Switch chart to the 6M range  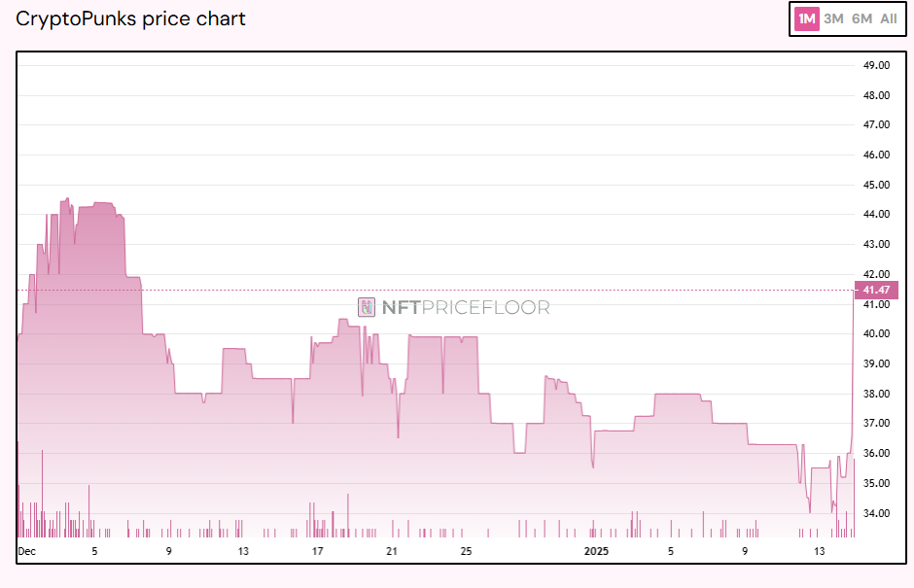point(861,18)
